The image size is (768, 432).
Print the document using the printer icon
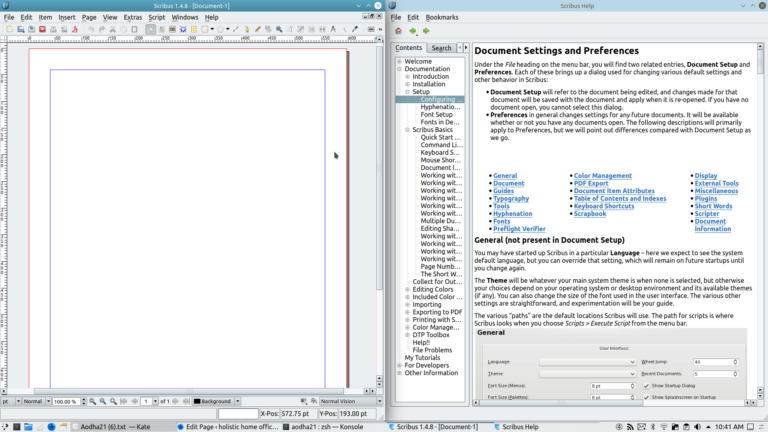(x=53, y=29)
